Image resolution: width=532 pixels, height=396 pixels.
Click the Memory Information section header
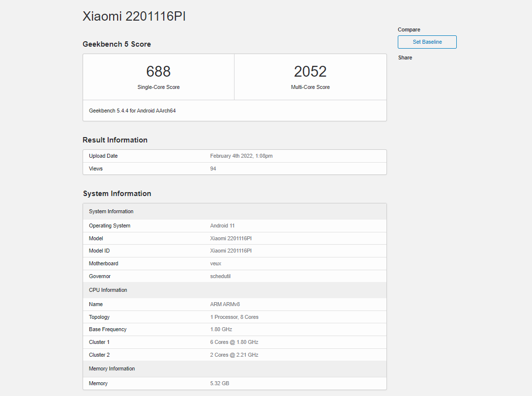pyautogui.click(x=235, y=369)
